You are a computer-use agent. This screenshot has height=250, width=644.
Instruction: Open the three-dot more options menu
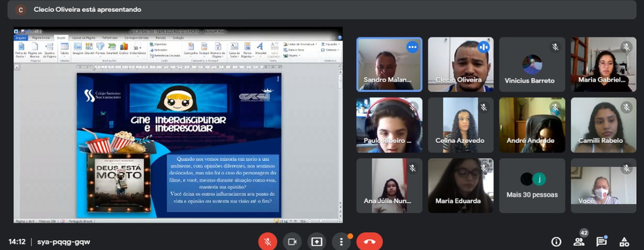[341, 242]
